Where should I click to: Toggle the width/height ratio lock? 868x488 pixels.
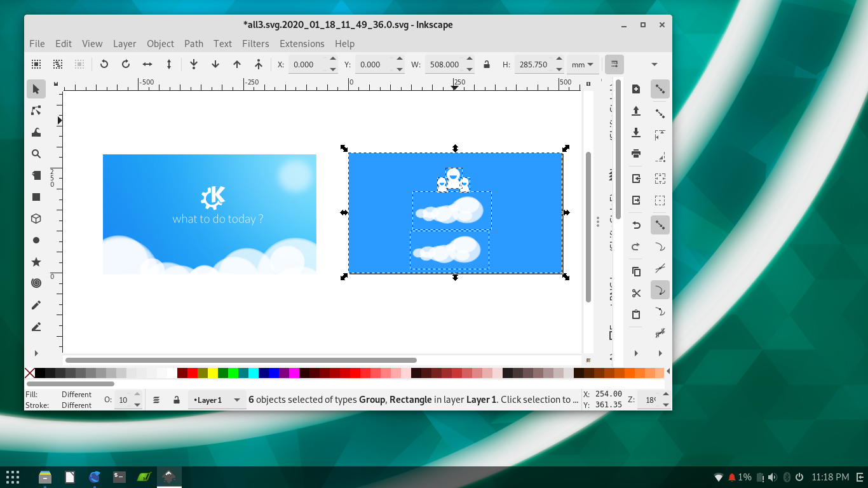pyautogui.click(x=487, y=64)
